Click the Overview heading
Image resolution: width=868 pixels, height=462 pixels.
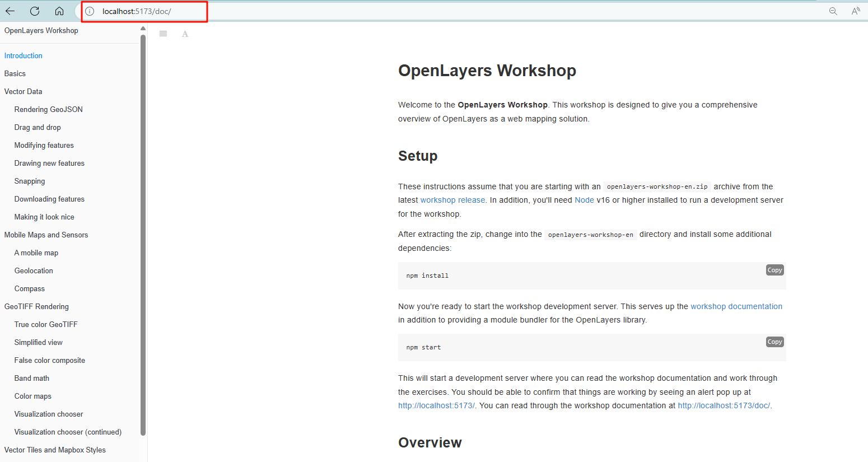[430, 442]
